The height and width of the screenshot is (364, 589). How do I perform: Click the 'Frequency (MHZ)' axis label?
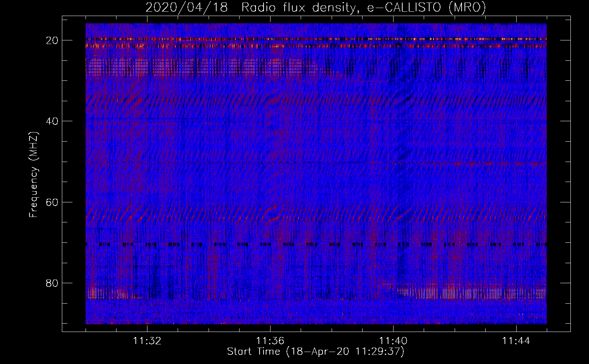pyautogui.click(x=33, y=175)
